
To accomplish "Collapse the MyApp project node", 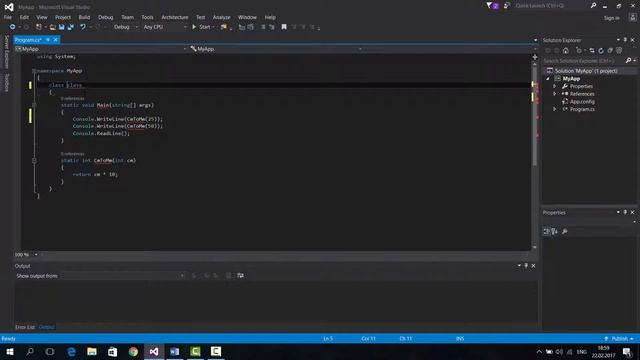I will coord(548,79).
